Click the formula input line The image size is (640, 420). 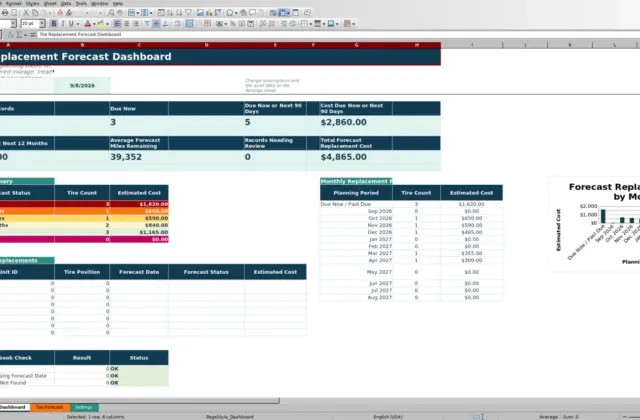coord(339,35)
